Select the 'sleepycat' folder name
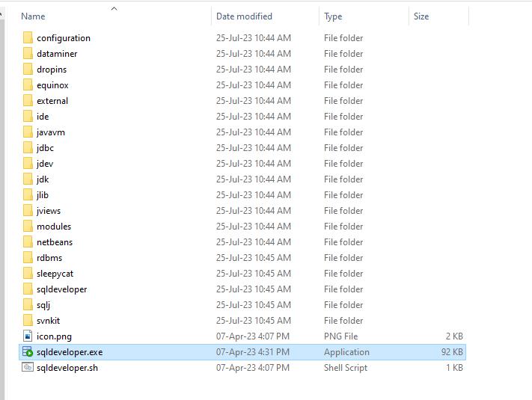Viewport: 532px width, 400px height. point(55,274)
